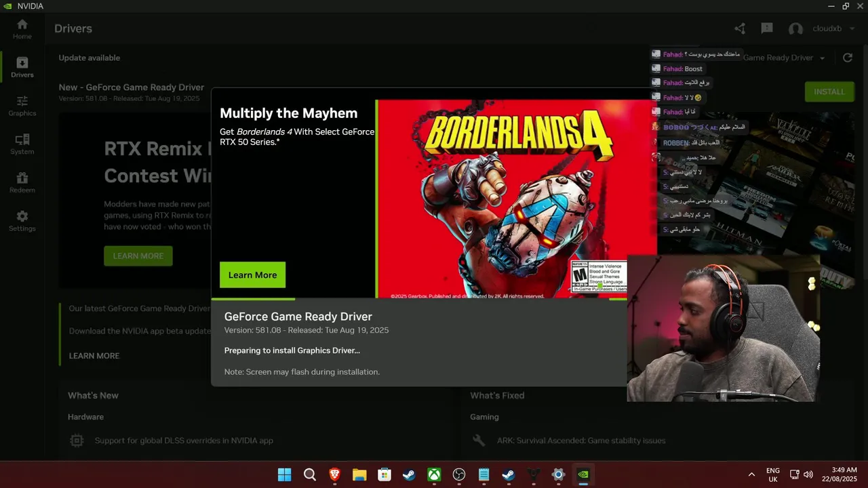Viewport: 868px width, 488px height.
Task: Click 'ARK: Survival Ascended: Game stability issues'
Action: (581, 441)
